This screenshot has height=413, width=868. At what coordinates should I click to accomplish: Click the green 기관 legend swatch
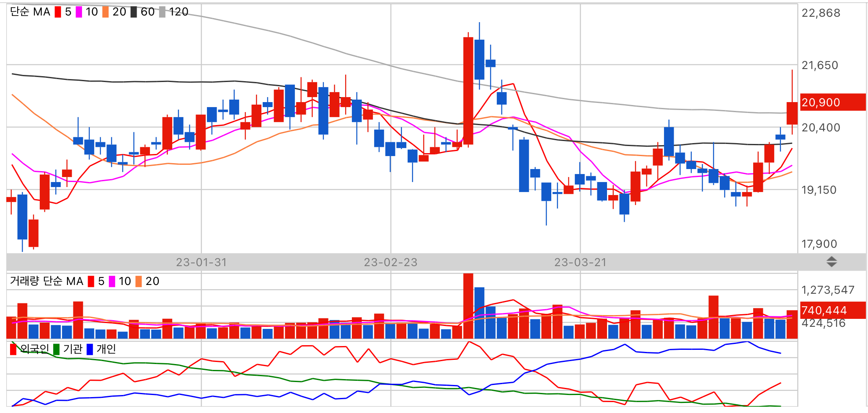[x=56, y=349]
